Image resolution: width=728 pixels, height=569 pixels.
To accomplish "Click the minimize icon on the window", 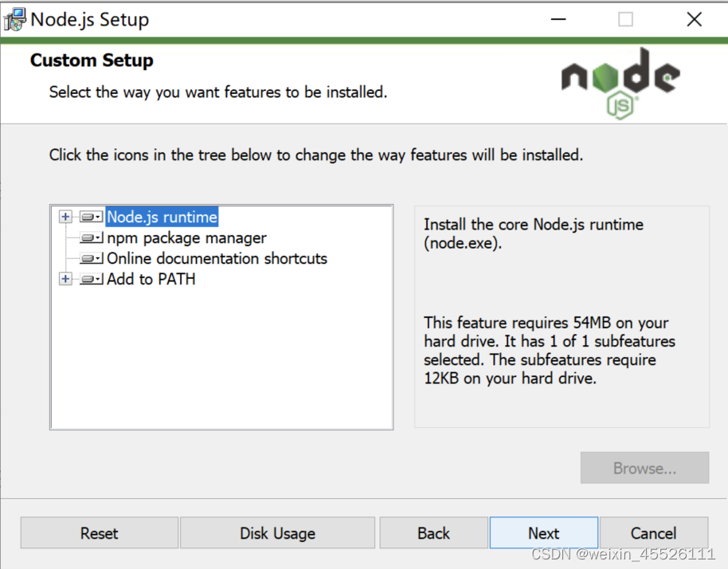I will (558, 18).
